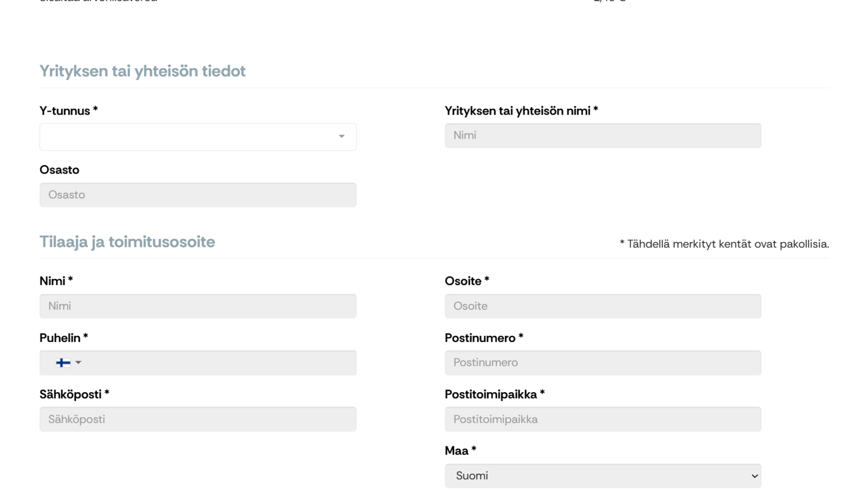This screenshot has height=504, width=861.
Task: Focus the Postinumero input field
Action: 603,363
